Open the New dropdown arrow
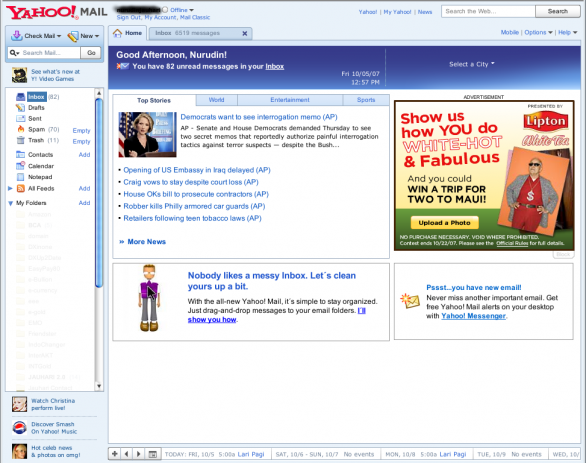Screen dimensions: 586x463 (97, 36)
